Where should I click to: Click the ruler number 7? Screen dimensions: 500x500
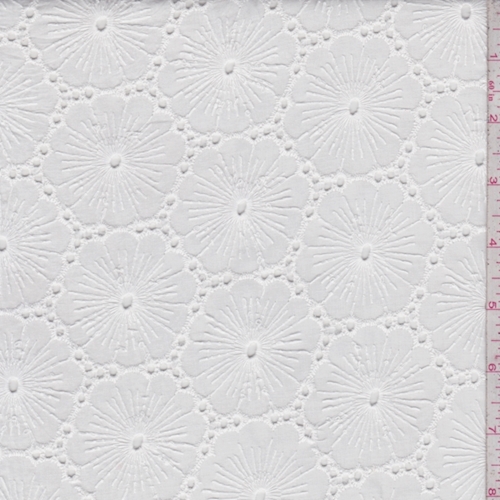coord(492,429)
